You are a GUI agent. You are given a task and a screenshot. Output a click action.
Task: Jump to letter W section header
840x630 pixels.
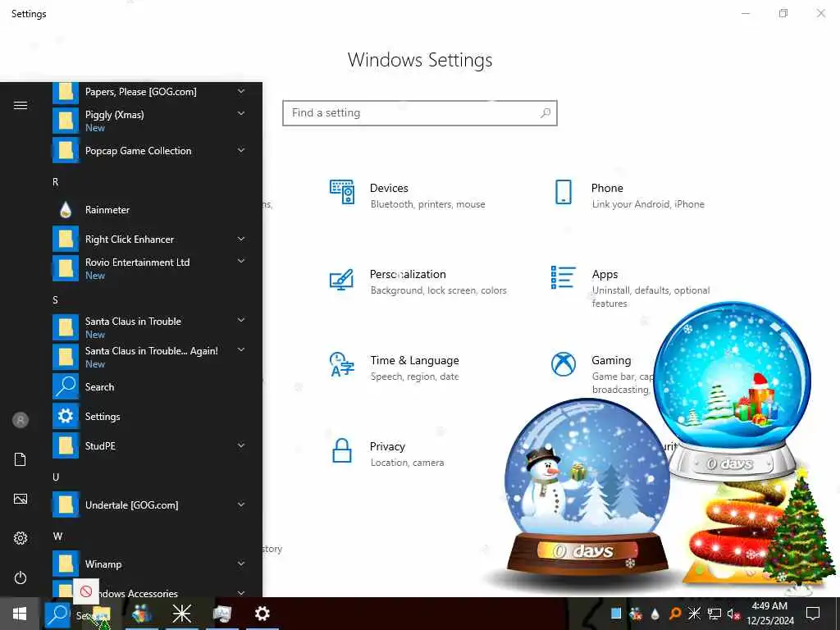coord(57,536)
